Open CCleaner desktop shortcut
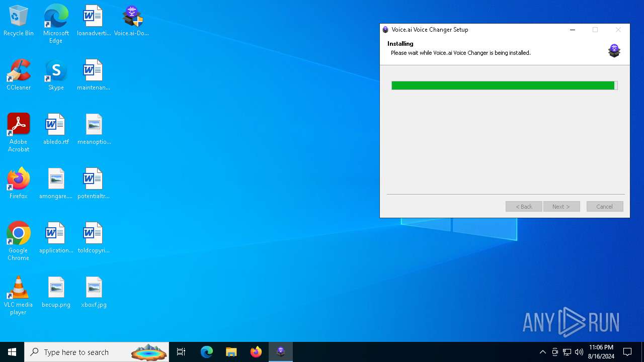Image resolution: width=644 pixels, height=362 pixels. 19,75
